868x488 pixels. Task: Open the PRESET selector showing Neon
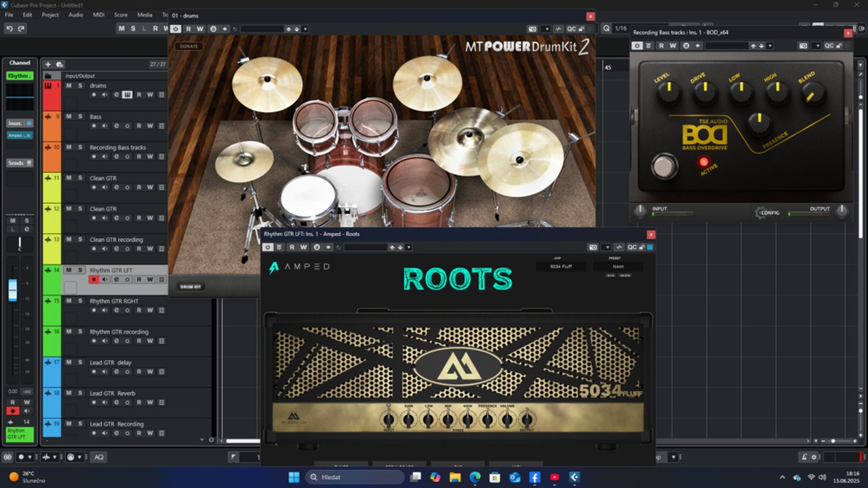(x=618, y=266)
